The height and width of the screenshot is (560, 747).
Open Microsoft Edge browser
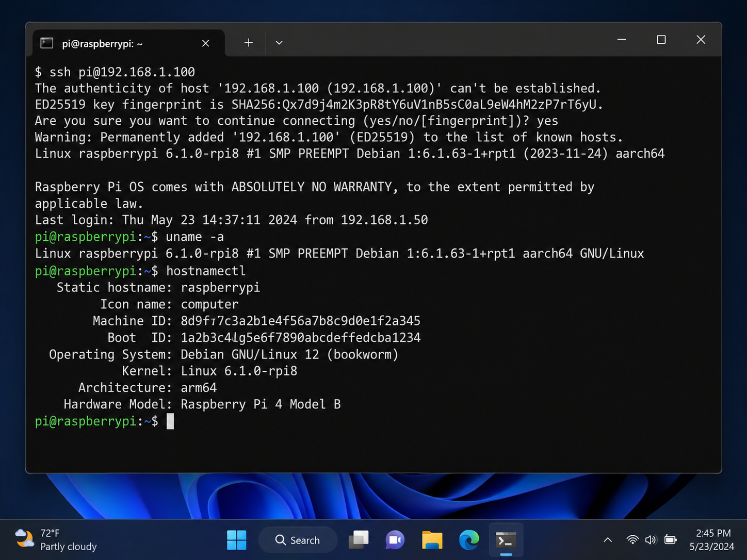tap(469, 540)
